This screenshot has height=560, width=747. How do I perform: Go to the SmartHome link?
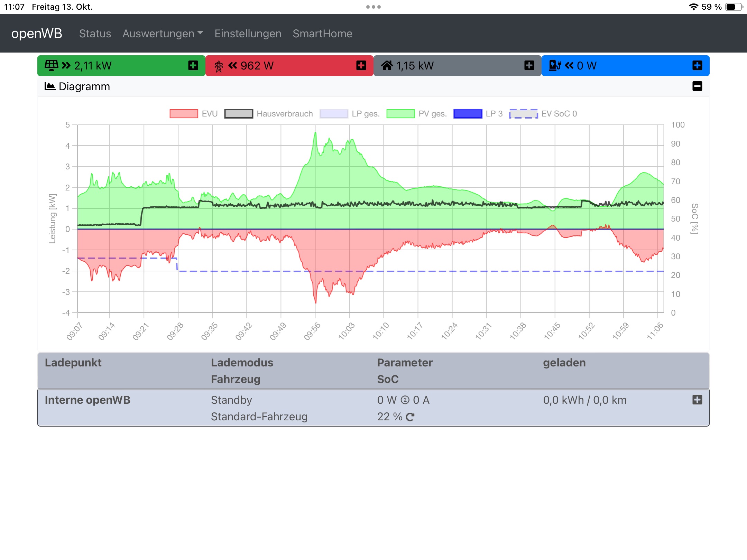point(322,34)
